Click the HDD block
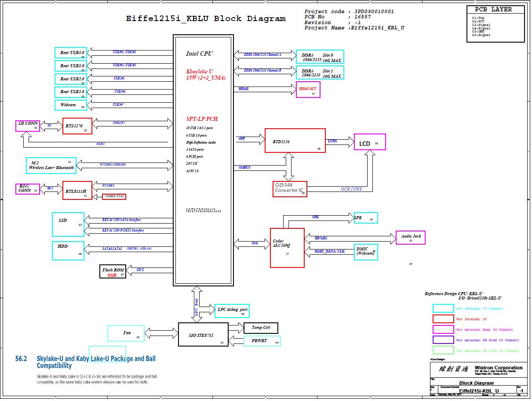 [68, 250]
